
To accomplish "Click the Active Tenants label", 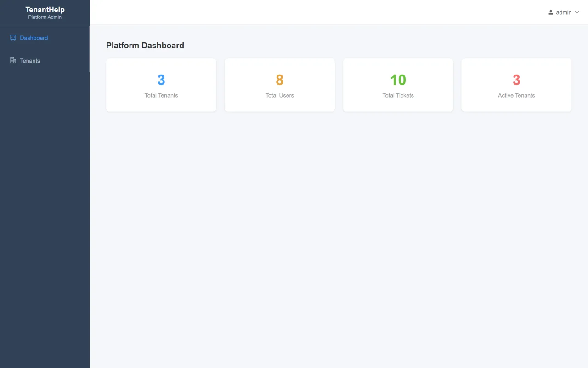I will (x=516, y=95).
